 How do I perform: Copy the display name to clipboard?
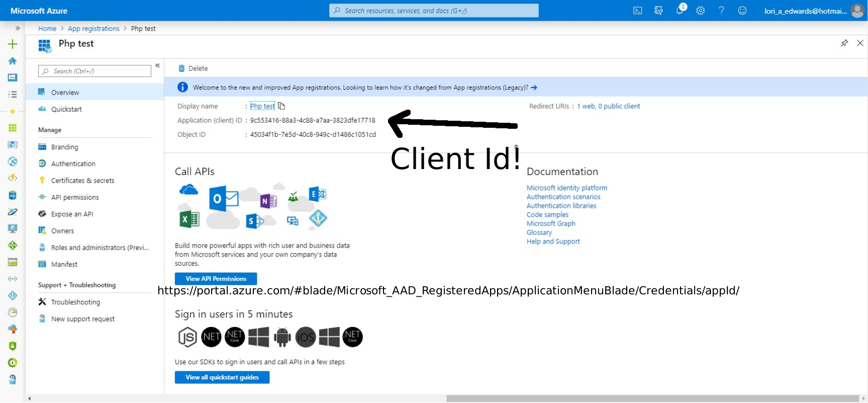281,106
